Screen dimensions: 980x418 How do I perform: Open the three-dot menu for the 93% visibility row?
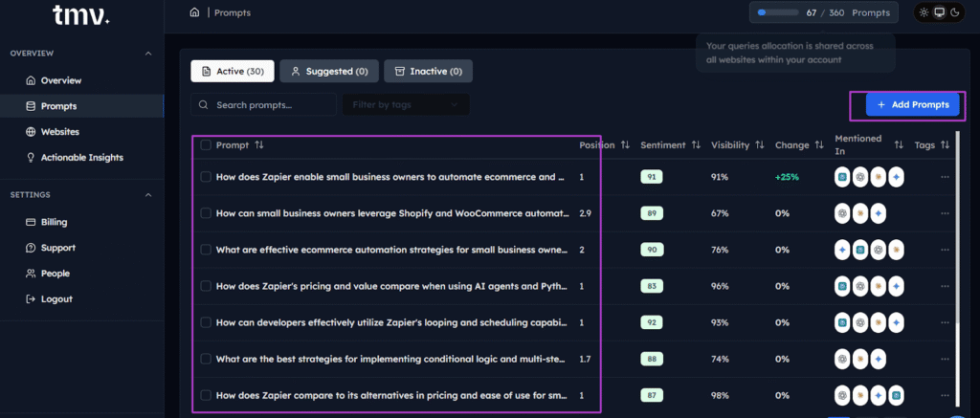click(x=945, y=322)
